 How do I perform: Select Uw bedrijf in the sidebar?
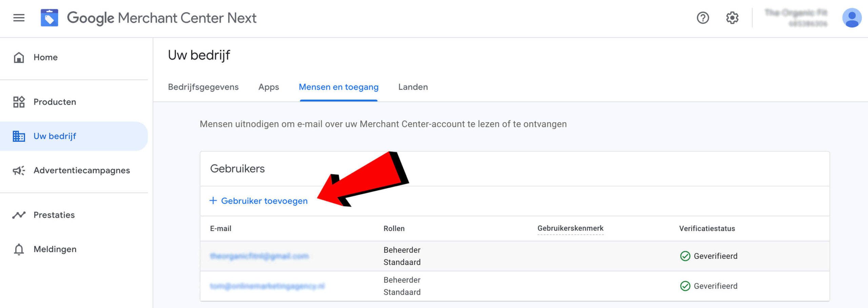tap(74, 136)
